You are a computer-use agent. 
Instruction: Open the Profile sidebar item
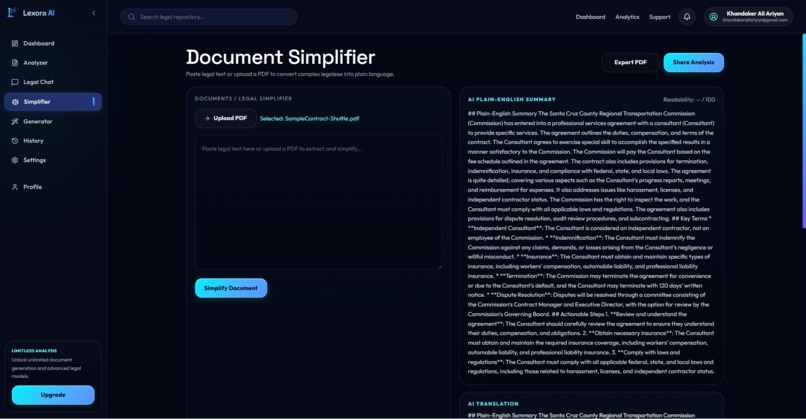(x=53, y=187)
